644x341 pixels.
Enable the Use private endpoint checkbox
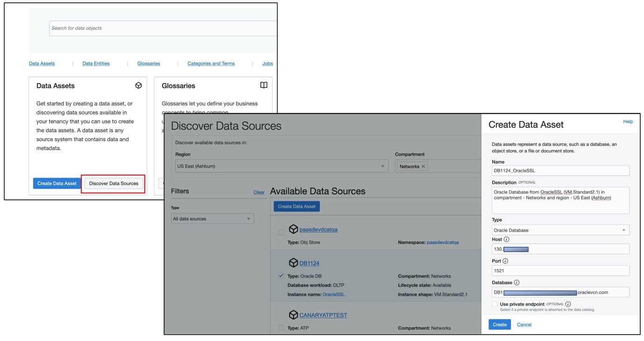coord(494,304)
